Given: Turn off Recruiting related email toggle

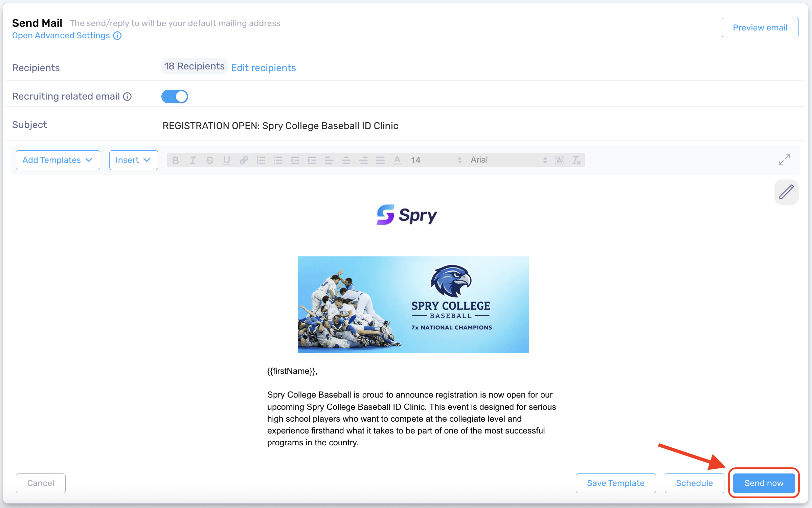Looking at the screenshot, I should point(175,97).
